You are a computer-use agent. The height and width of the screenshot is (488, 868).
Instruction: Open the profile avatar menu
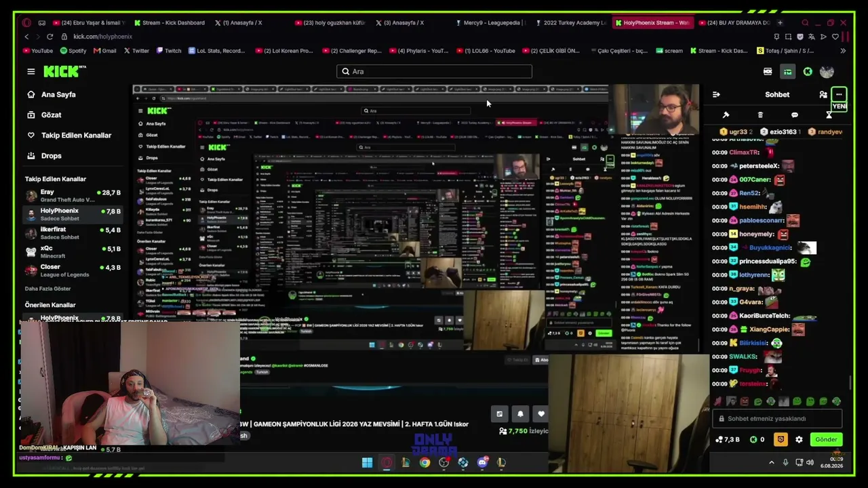pos(827,72)
